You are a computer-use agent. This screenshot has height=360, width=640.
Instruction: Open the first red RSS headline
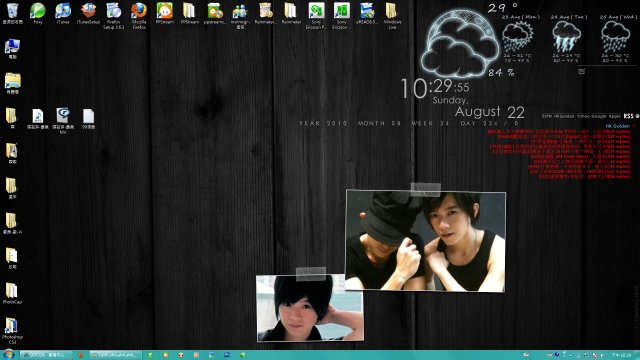click(x=559, y=131)
